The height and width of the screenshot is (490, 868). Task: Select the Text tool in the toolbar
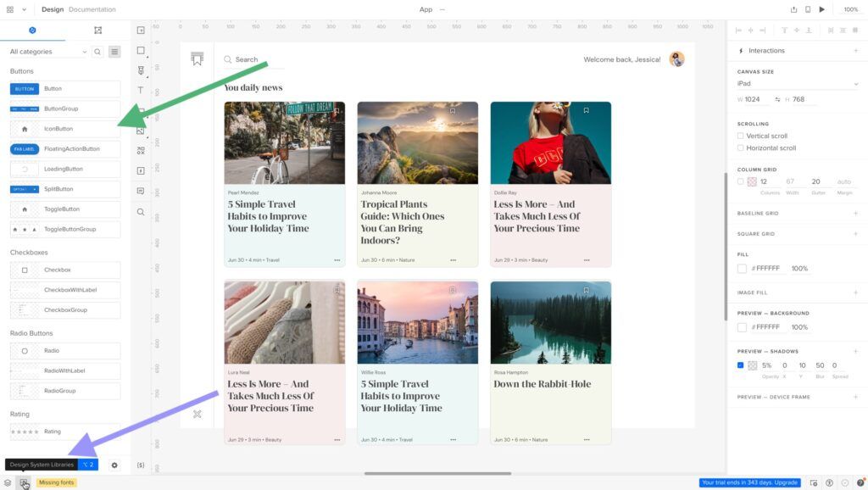click(x=141, y=91)
